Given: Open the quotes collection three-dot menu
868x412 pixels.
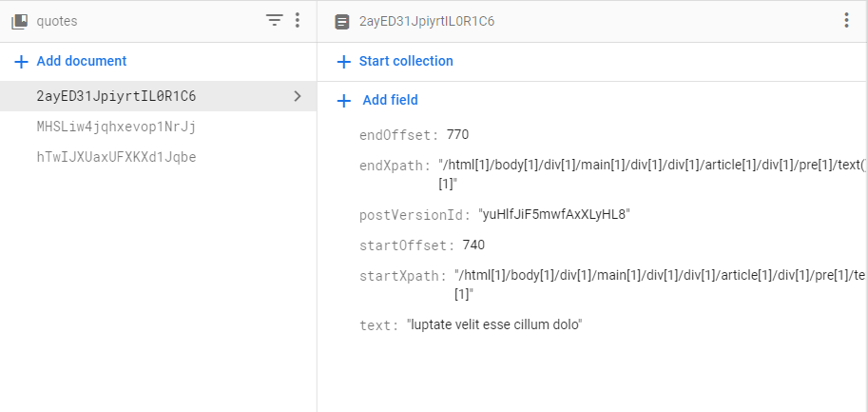Looking at the screenshot, I should click(x=298, y=21).
